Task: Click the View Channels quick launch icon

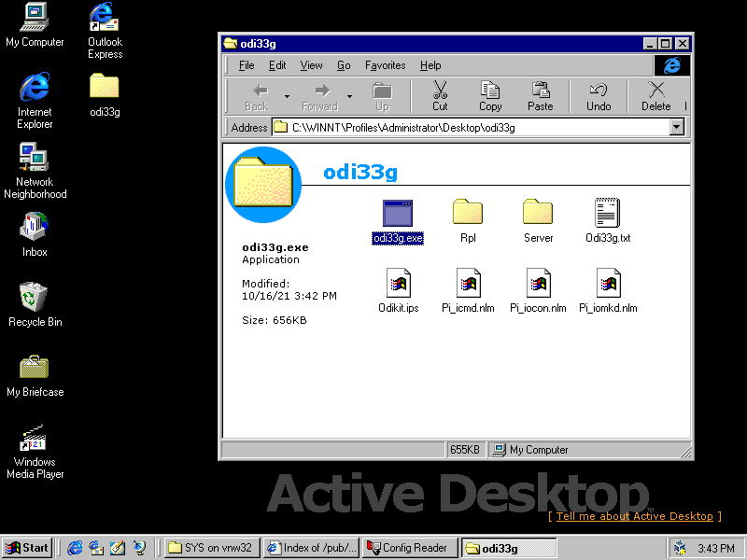Action: point(139,548)
